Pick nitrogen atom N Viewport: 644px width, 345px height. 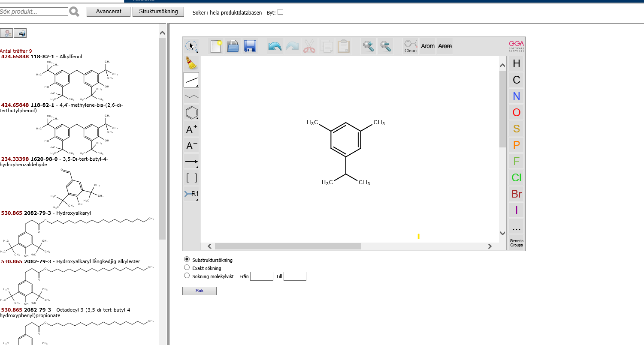coord(517,96)
